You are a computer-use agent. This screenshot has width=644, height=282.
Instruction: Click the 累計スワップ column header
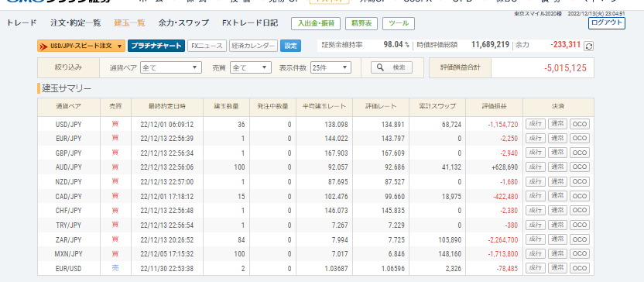tap(437, 106)
